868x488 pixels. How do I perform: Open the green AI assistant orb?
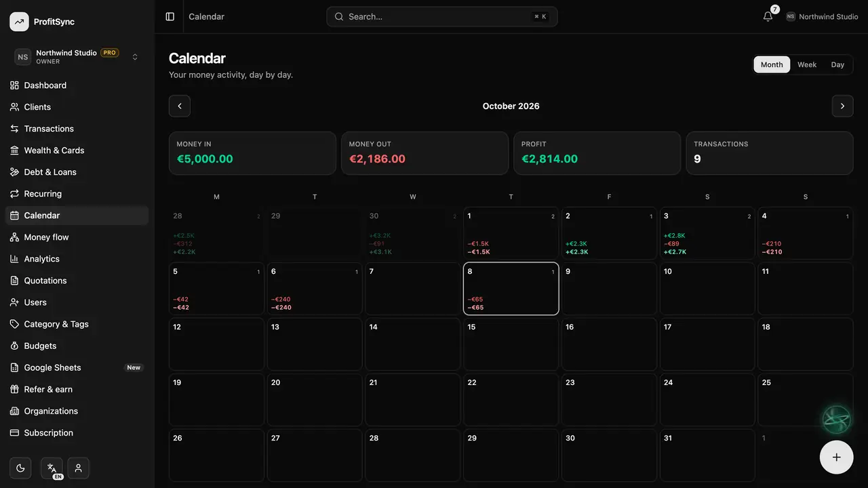point(836,420)
